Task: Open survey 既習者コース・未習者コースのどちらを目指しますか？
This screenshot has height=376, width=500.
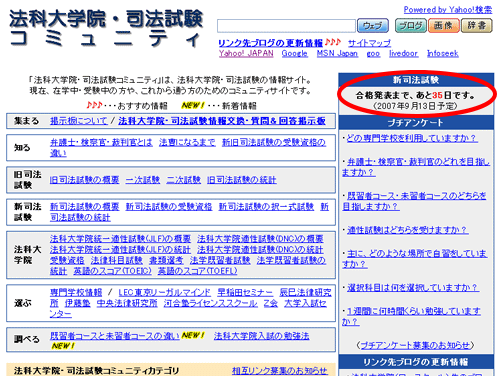Action: coord(414,201)
